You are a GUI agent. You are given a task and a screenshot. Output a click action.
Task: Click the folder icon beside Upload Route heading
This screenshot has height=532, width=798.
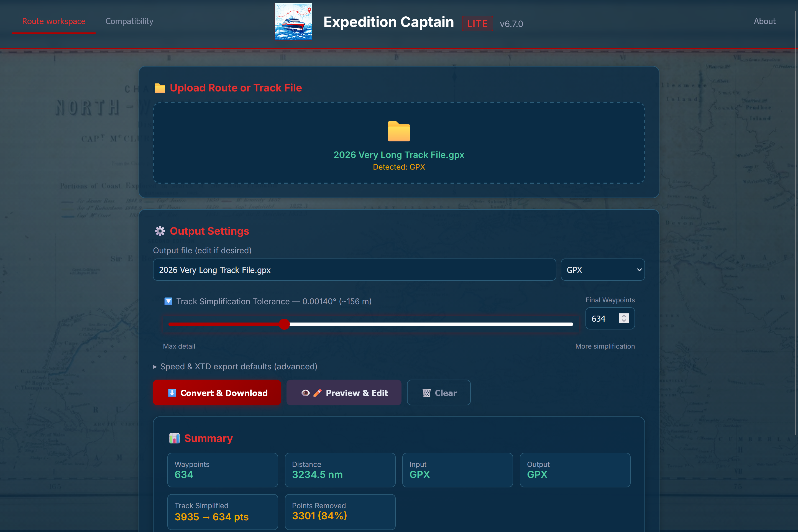click(x=160, y=88)
